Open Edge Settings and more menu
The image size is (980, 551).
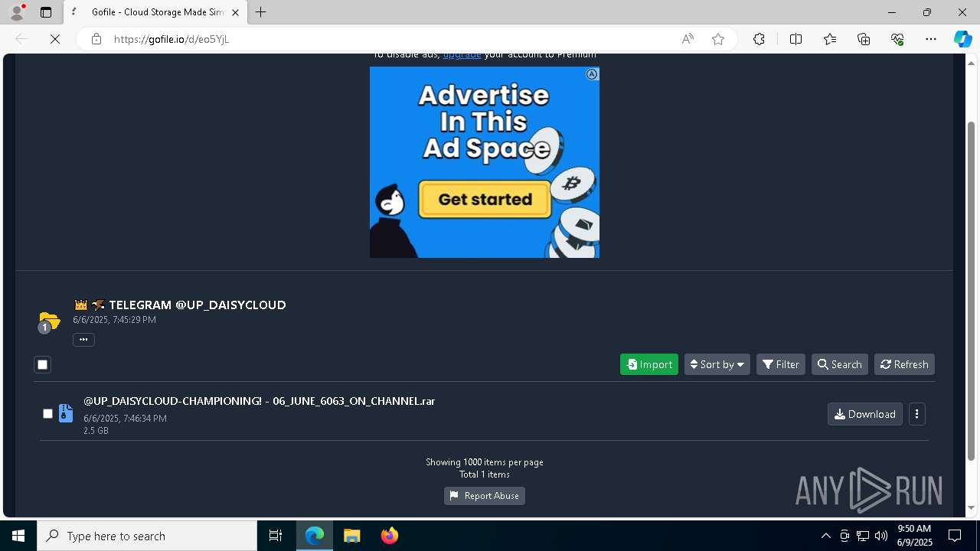point(931,39)
